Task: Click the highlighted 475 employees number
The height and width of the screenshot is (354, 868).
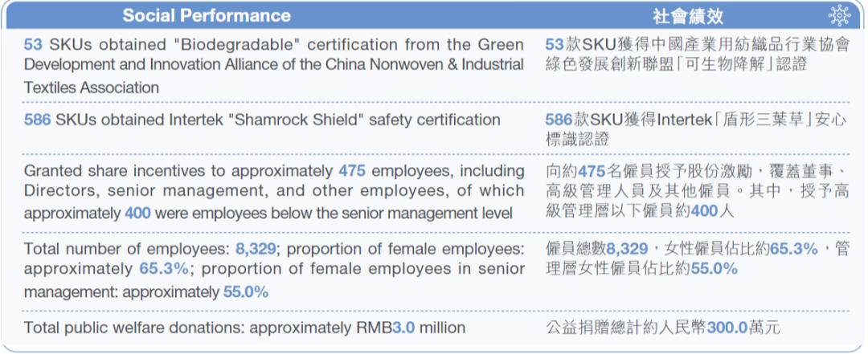Action: point(352,170)
